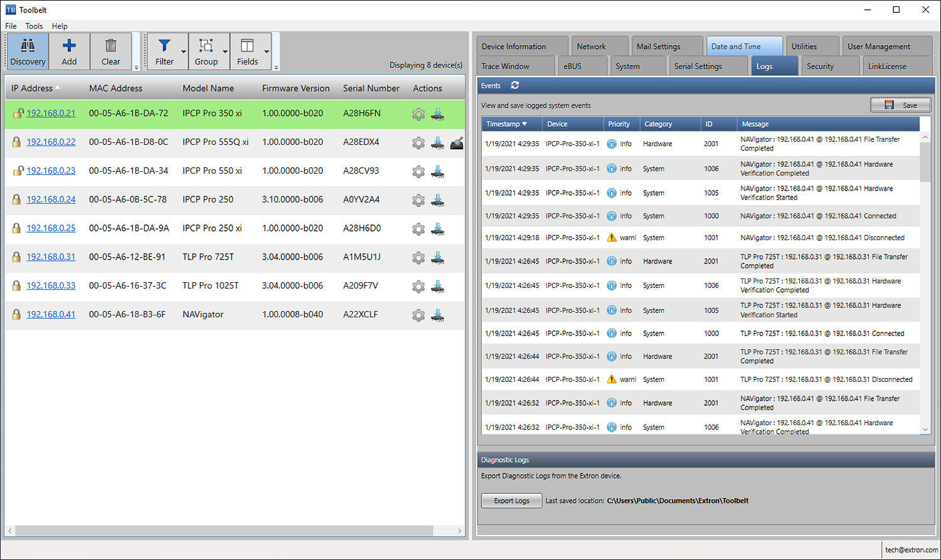Start device Discovery with binoculars icon

click(28, 51)
